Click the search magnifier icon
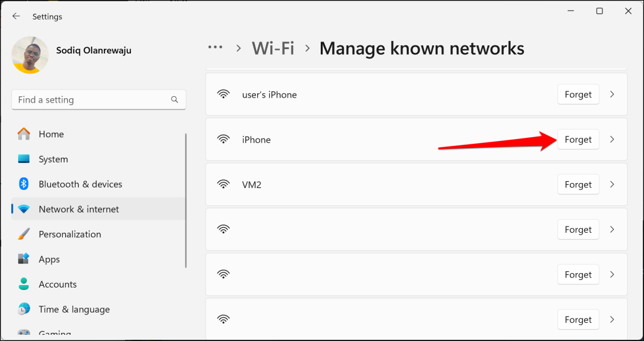 (174, 99)
